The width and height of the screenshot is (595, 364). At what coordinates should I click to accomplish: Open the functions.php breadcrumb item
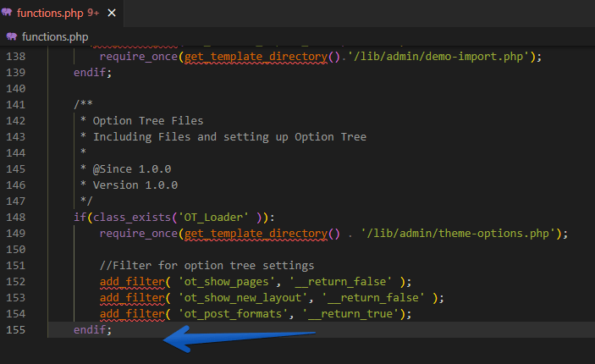point(55,36)
